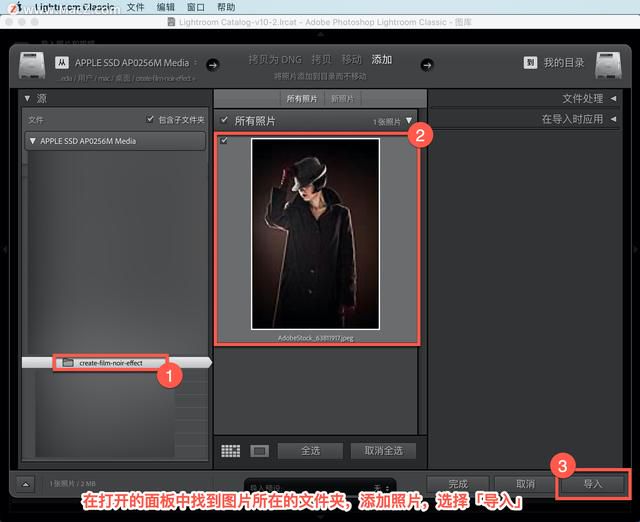
Task: Expand the 在导入时应用 panel
Action: pos(613,119)
